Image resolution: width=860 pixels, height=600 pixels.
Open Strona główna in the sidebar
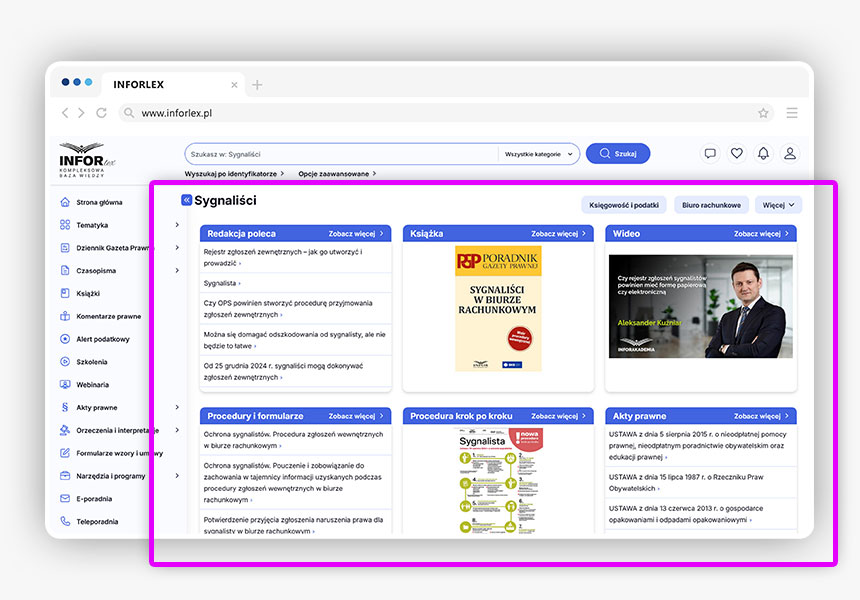tap(99, 202)
